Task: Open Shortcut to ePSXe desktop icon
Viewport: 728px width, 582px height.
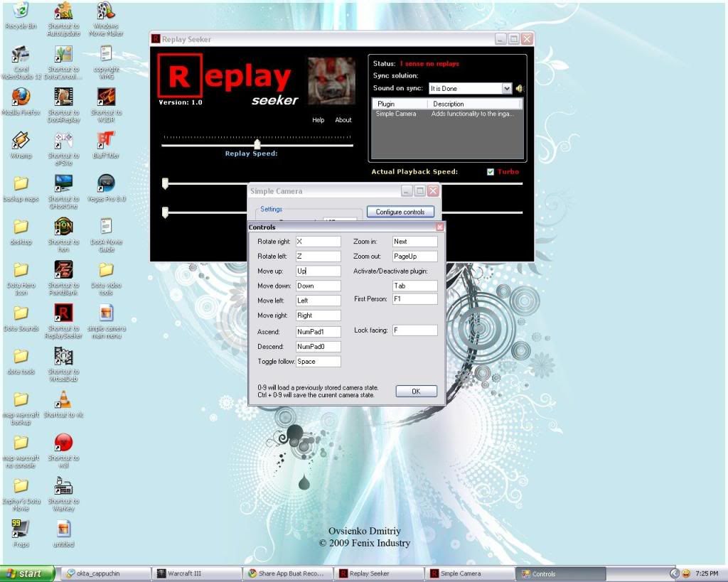Action: click(x=63, y=149)
